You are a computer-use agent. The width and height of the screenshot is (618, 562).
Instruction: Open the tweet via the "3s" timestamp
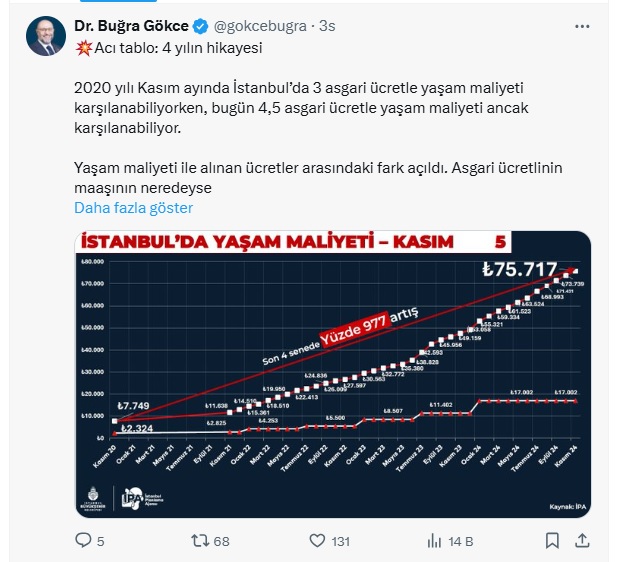327,26
